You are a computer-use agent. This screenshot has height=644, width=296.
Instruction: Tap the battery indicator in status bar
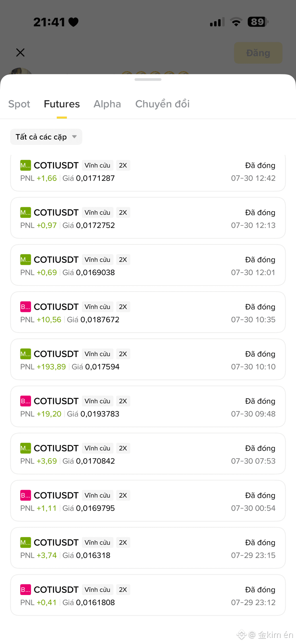(x=258, y=22)
